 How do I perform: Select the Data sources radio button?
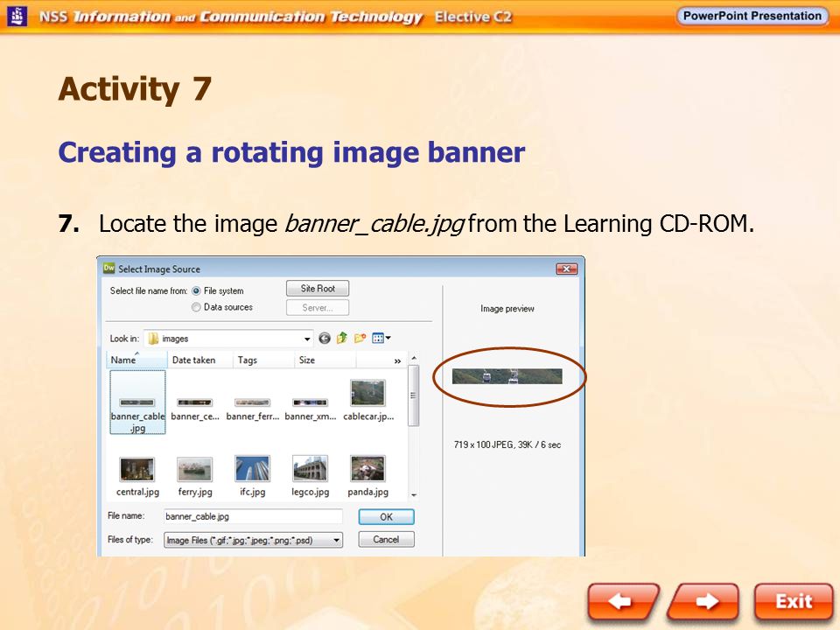[x=196, y=307]
